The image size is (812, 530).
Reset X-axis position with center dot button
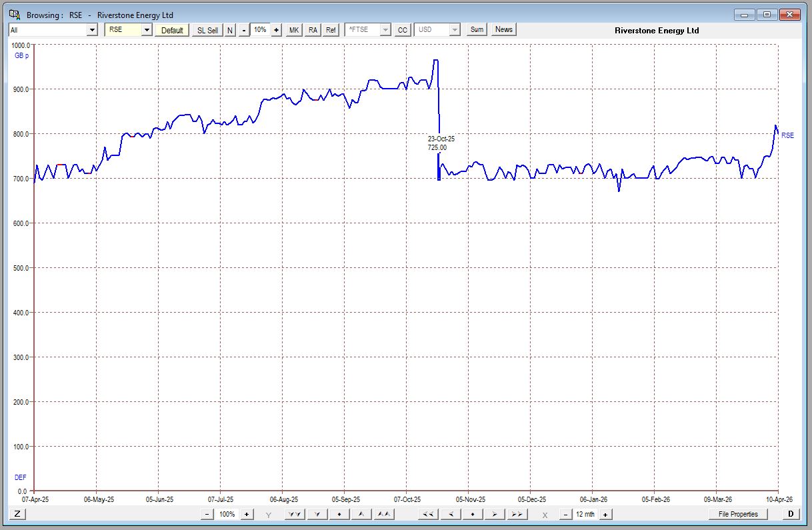click(473, 514)
